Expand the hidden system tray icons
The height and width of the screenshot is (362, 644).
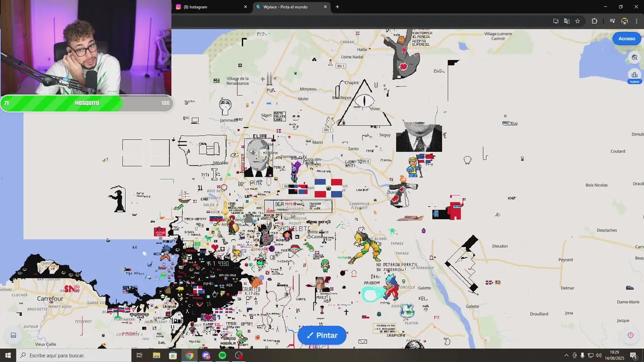point(566,355)
